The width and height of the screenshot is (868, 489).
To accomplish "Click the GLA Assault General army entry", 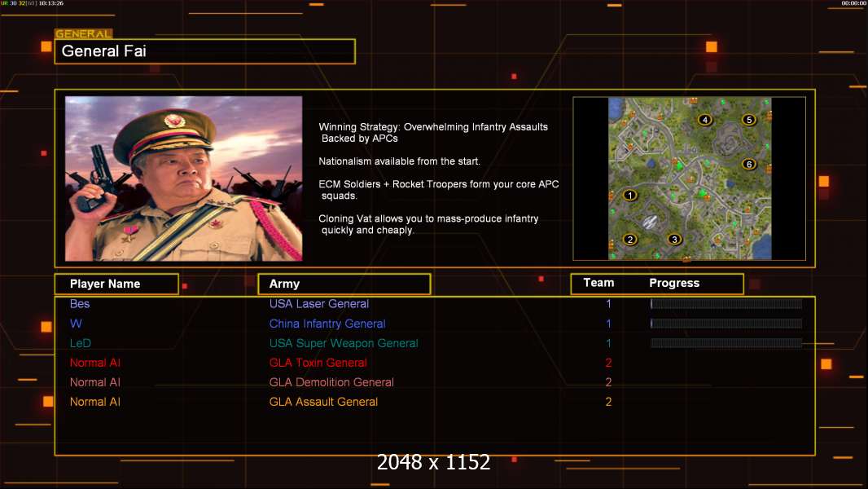I will pos(323,402).
